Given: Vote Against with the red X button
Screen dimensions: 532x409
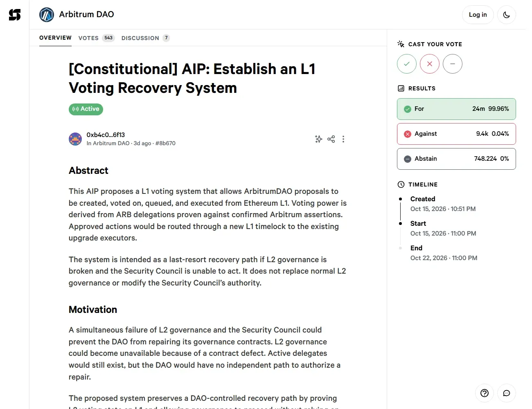Looking at the screenshot, I should click(430, 64).
